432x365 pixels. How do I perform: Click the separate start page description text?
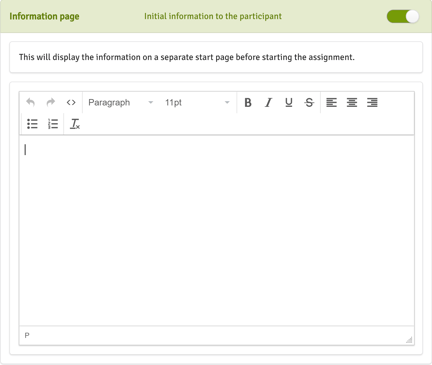[187, 57]
